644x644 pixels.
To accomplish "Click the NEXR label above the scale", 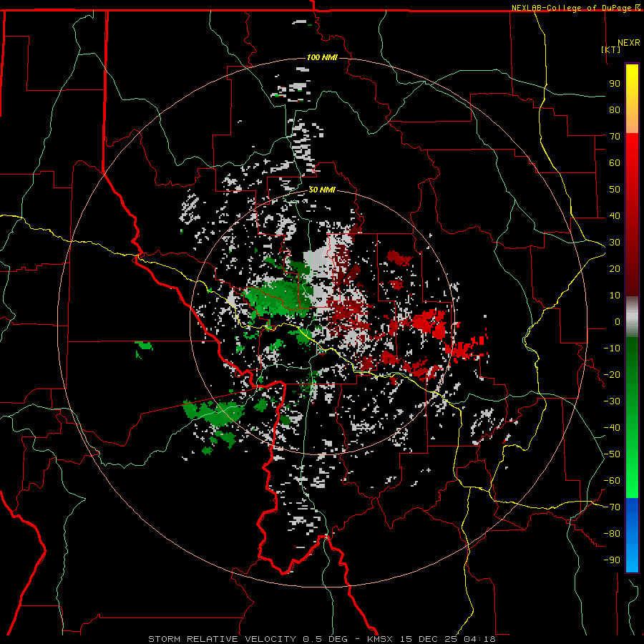I will point(629,43).
